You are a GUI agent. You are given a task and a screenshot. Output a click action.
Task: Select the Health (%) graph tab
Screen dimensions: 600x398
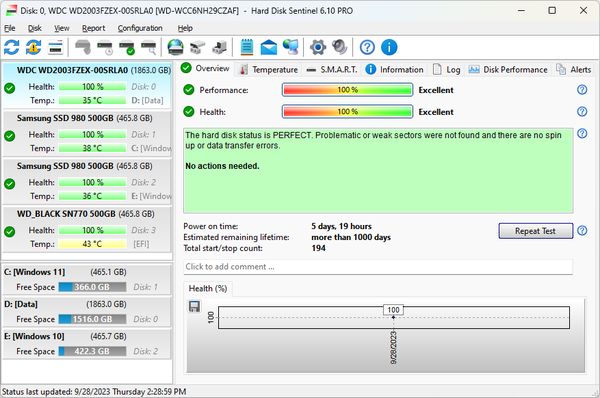point(208,289)
